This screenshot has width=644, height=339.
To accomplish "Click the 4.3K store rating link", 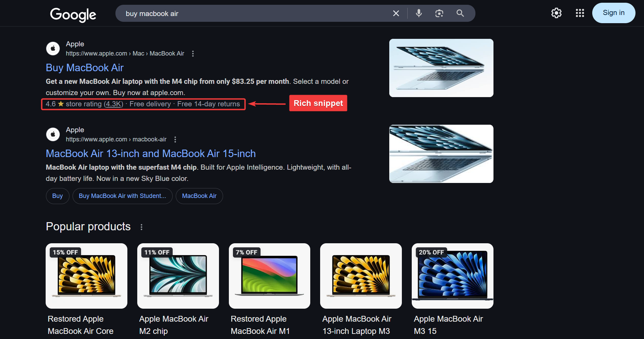I will coord(113,104).
